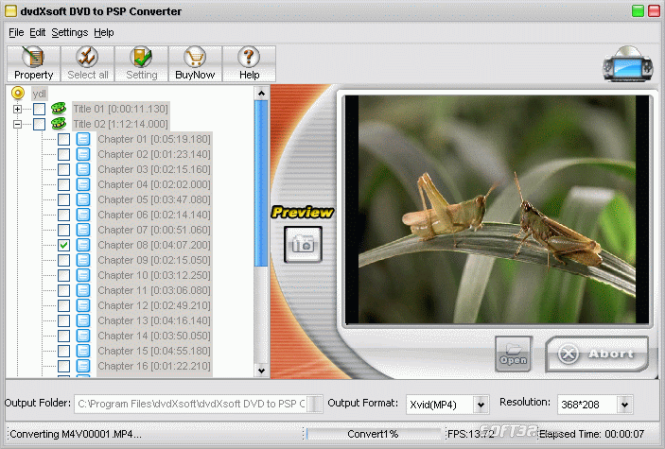This screenshot has width=665, height=449.
Task: Open the Edit menu
Action: tap(37, 33)
